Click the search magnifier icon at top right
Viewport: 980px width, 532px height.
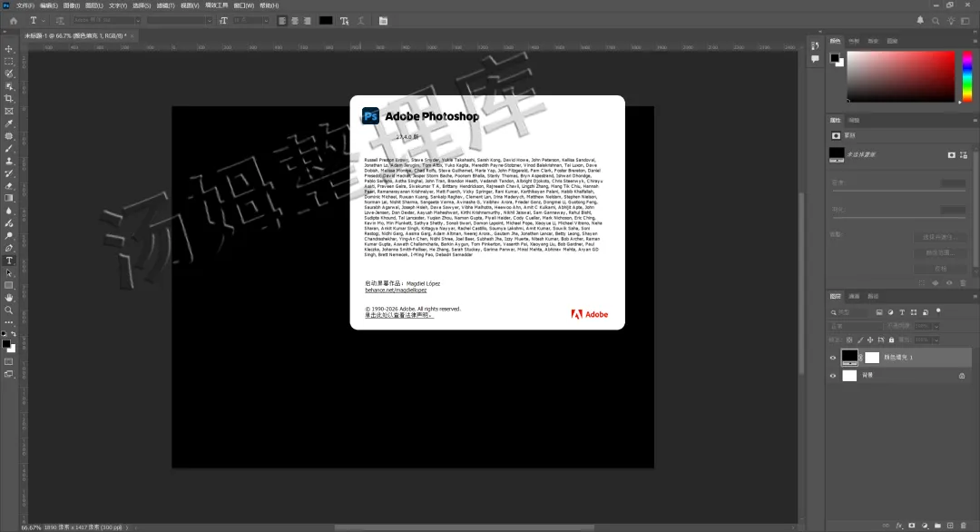[936, 21]
